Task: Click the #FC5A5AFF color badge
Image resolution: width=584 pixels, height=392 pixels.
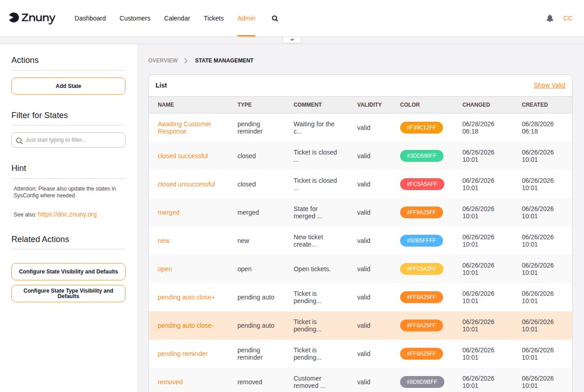Action: click(422, 184)
